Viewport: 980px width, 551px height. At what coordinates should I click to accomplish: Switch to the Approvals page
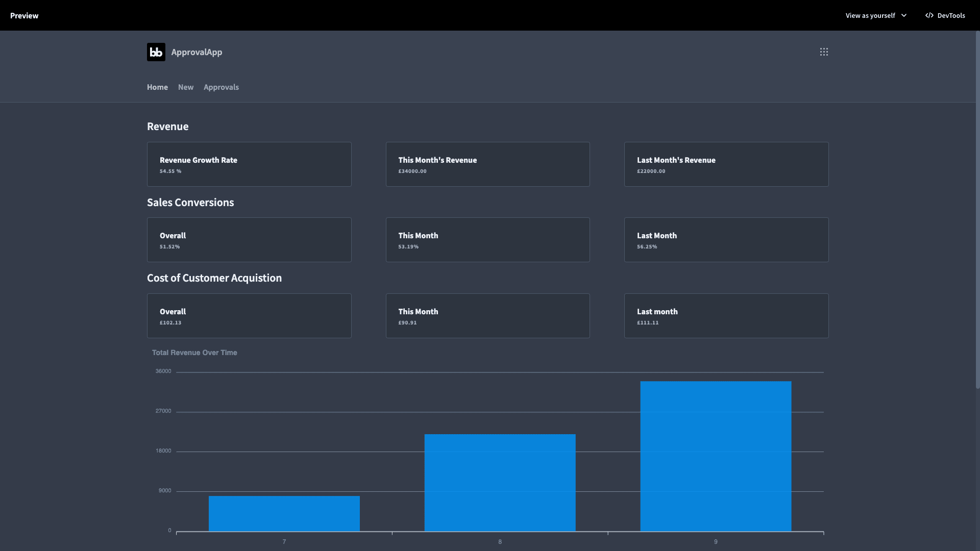pyautogui.click(x=221, y=87)
